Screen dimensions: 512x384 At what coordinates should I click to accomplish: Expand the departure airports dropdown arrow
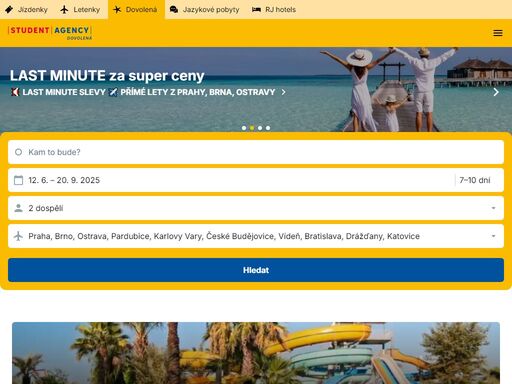coord(493,236)
